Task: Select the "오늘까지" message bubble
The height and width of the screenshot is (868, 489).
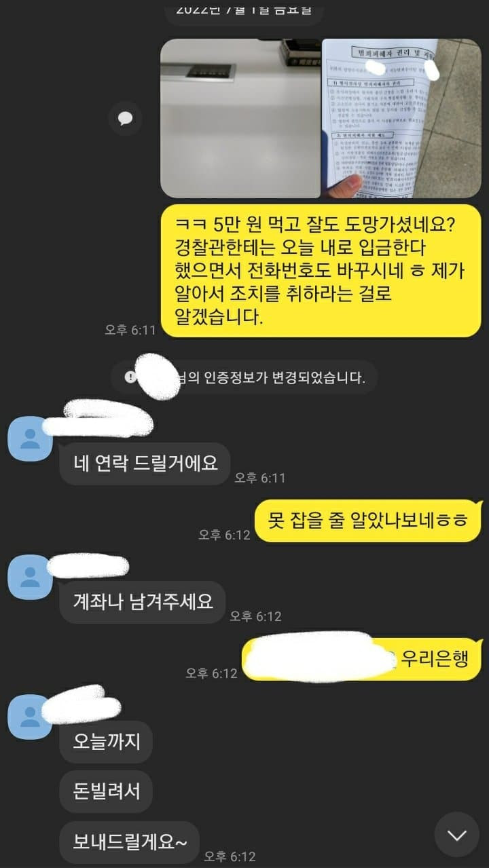Action: point(106,741)
